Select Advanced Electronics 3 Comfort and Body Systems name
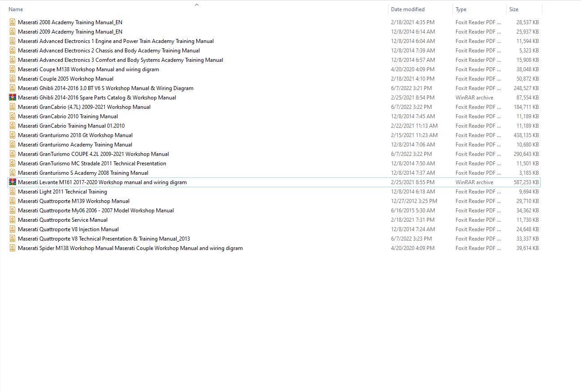Screen dimensions: 581x392 click(121, 60)
